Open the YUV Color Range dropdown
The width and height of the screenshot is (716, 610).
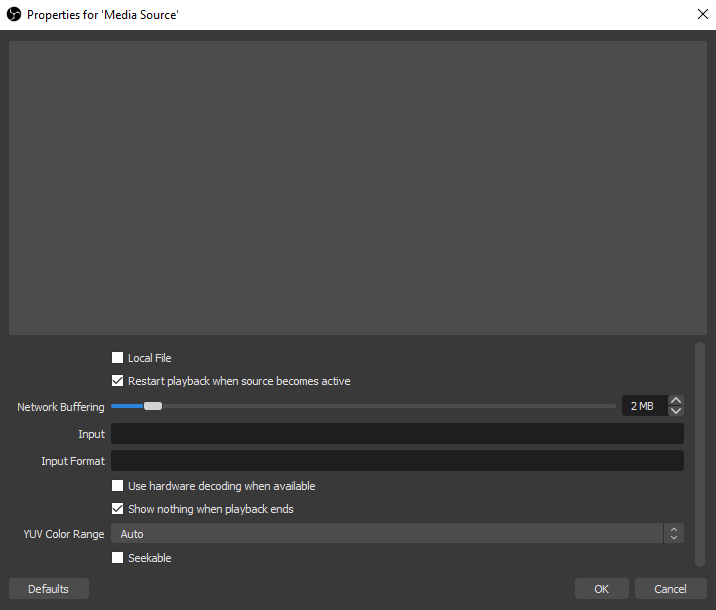[x=397, y=534]
